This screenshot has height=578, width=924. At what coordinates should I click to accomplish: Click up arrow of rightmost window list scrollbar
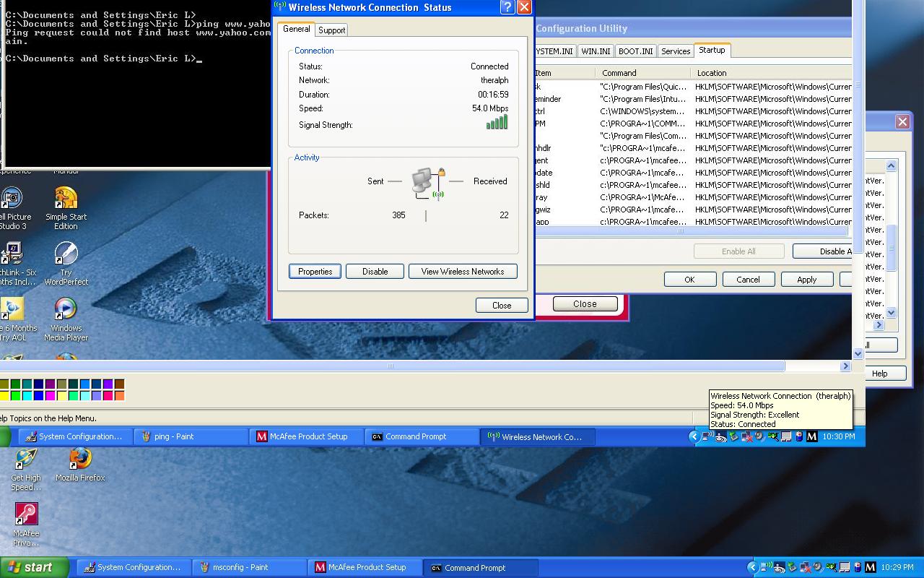pos(891,165)
